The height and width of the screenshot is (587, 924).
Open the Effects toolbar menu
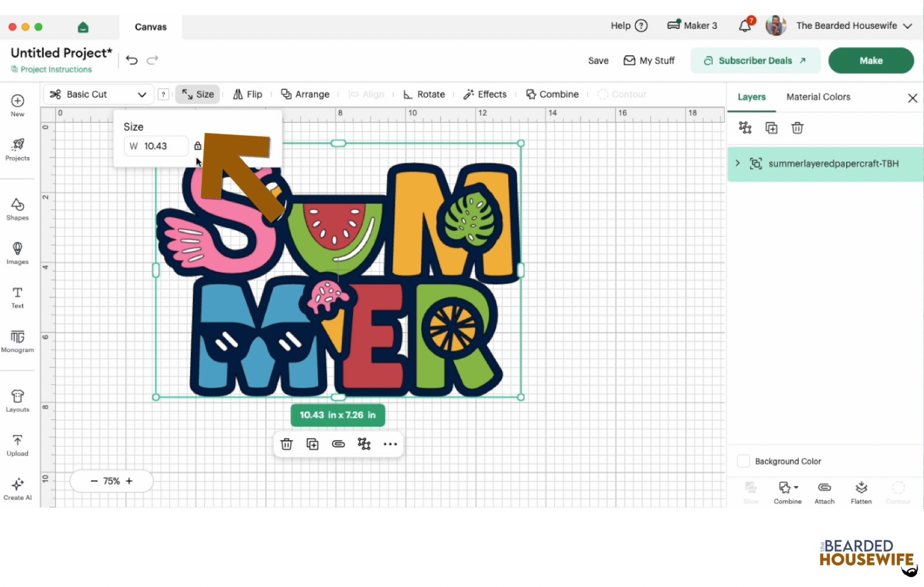(485, 94)
